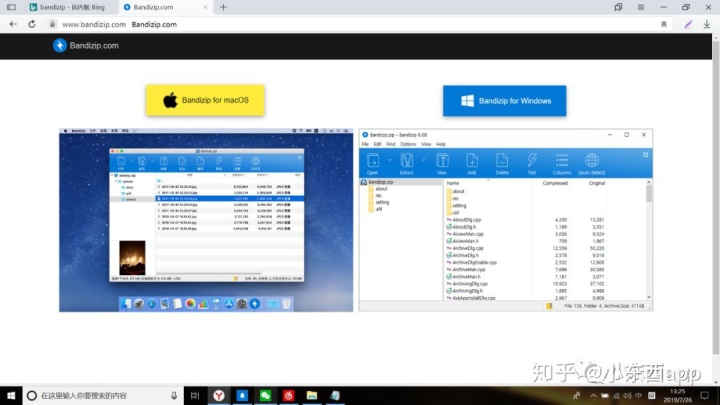Open the red NetEase Music taskbar icon

click(288, 395)
